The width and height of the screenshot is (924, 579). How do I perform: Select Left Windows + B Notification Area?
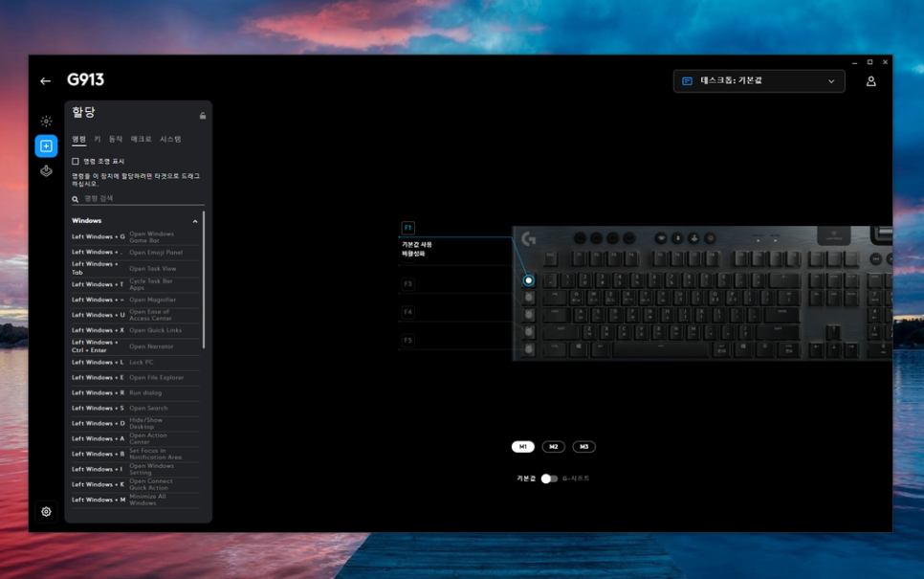click(136, 454)
